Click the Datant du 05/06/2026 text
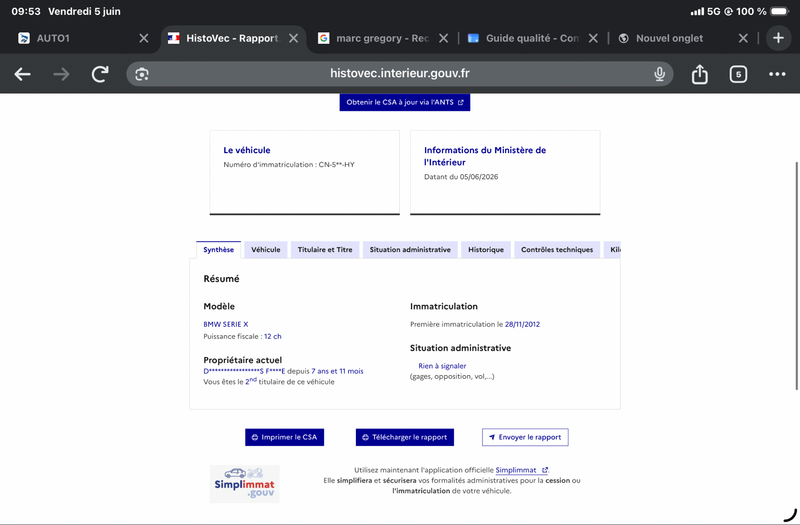This screenshot has width=800, height=525. tap(461, 177)
